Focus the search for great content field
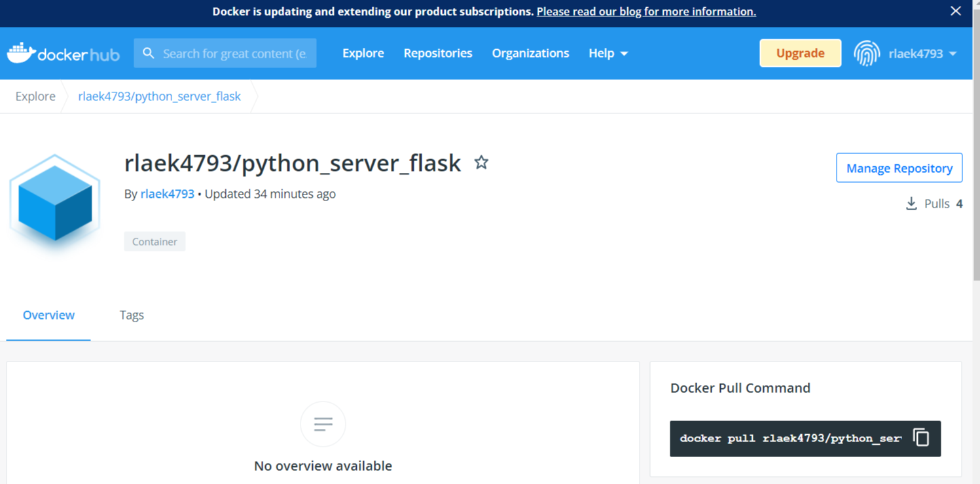Screen dimensions: 980x484 [x=225, y=53]
